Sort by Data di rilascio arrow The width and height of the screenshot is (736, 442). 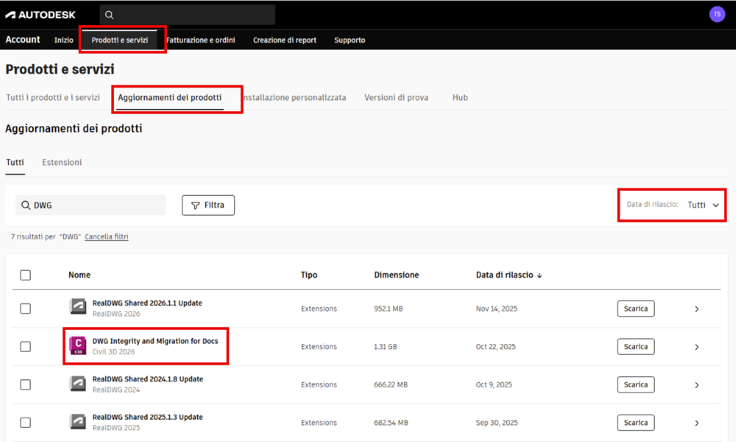540,275
